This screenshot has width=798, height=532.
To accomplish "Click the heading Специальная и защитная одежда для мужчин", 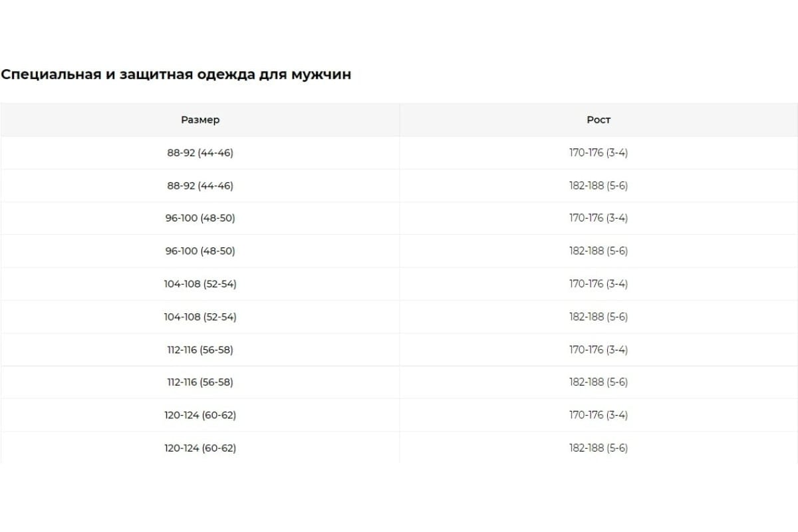I will [176, 74].
